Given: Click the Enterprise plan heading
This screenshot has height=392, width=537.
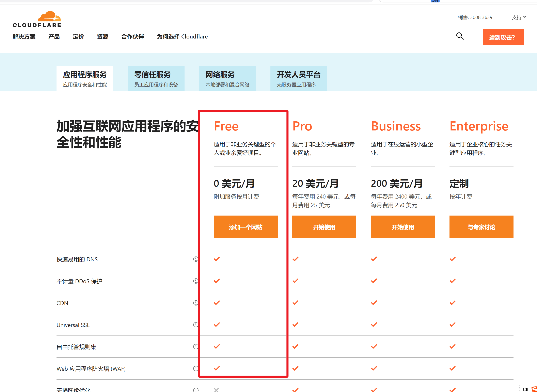Looking at the screenshot, I should click(x=479, y=126).
